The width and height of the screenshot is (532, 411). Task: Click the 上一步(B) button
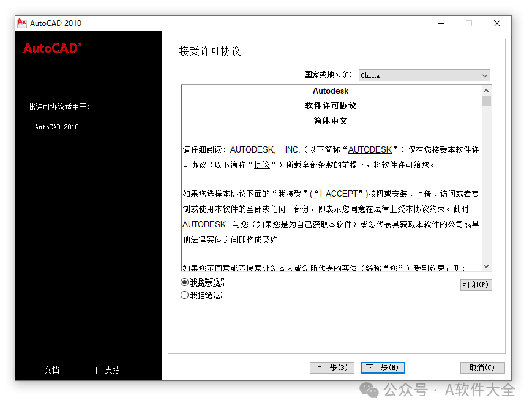[x=332, y=368]
